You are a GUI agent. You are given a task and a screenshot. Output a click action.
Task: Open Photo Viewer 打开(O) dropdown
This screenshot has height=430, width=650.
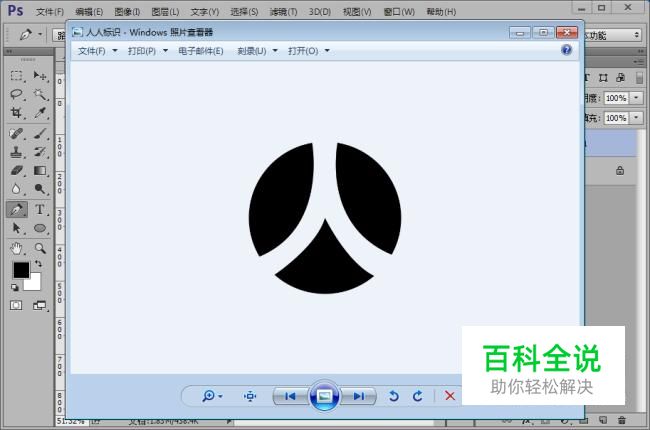tap(308, 51)
